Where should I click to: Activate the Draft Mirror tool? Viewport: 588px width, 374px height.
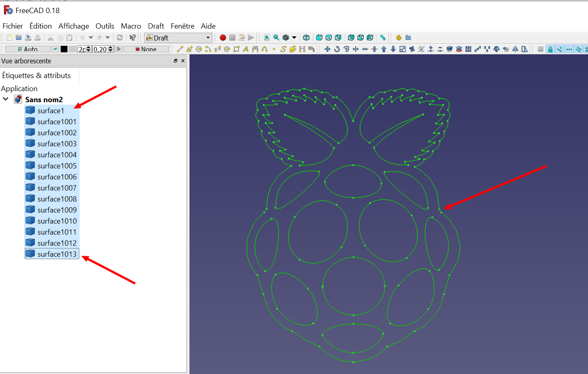click(x=515, y=49)
